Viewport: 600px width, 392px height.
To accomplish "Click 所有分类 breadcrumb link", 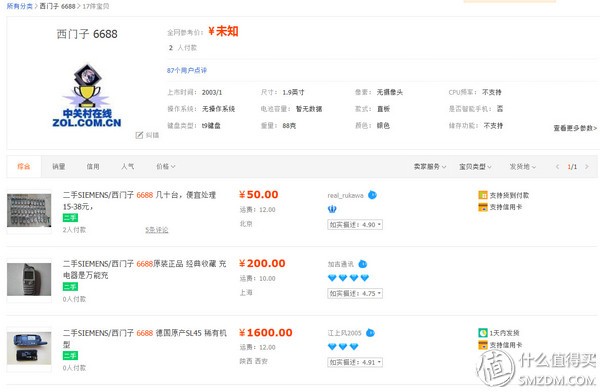I will [20, 6].
